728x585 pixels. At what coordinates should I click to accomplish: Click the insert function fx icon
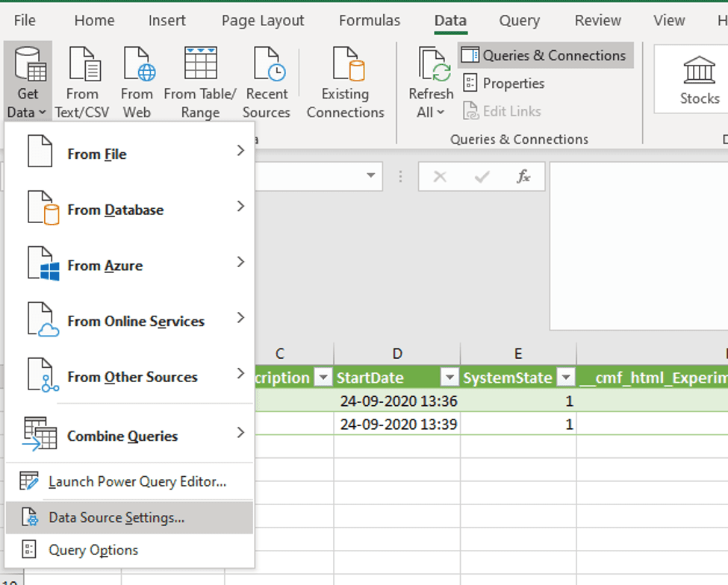[x=523, y=177]
